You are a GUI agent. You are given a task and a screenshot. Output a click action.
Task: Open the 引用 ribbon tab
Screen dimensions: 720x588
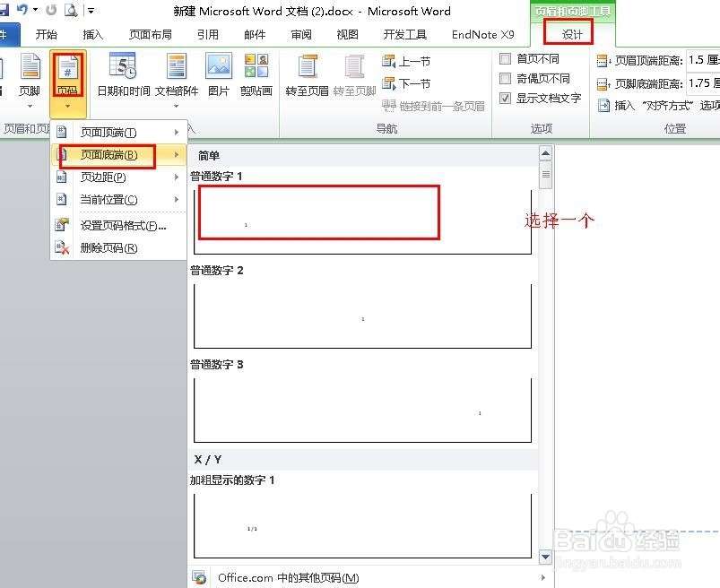(207, 34)
